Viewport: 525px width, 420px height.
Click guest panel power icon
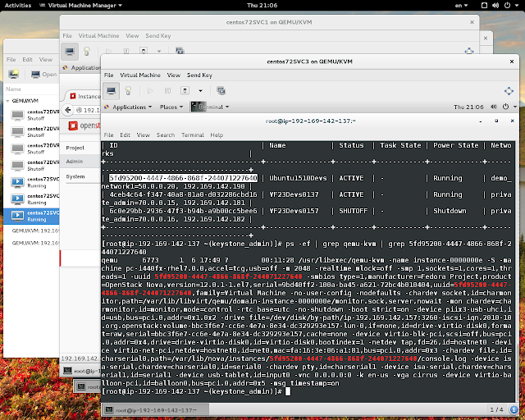[x=505, y=107]
